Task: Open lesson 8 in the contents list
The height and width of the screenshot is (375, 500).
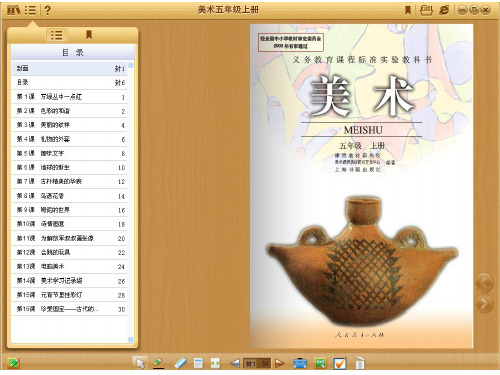Action: (x=70, y=196)
